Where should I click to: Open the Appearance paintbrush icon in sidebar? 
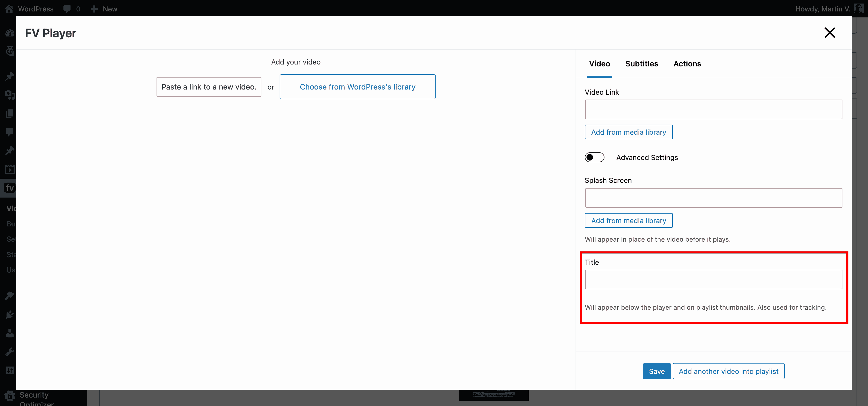click(10, 296)
